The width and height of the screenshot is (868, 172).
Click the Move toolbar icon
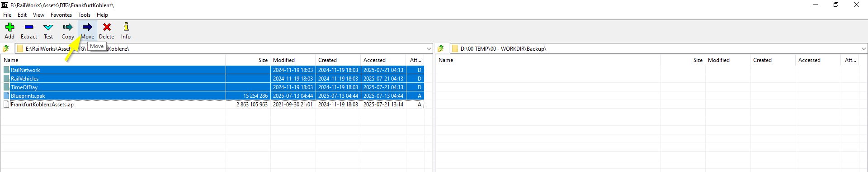point(87,28)
